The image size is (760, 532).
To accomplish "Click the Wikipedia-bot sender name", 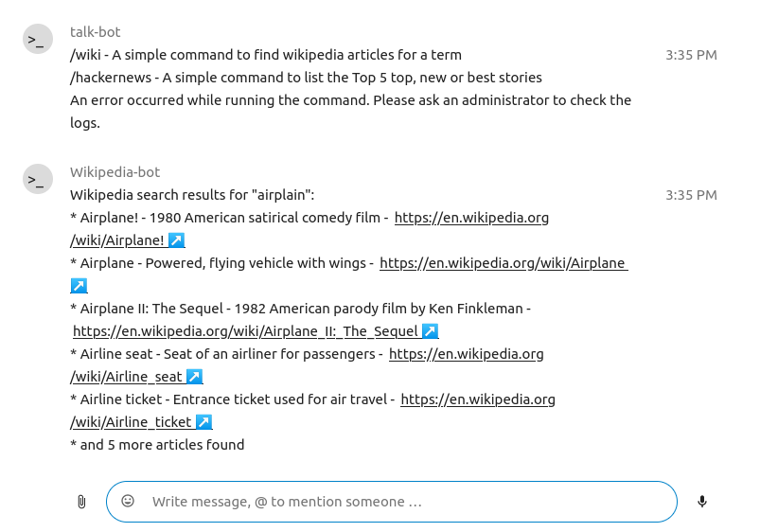I will pyautogui.click(x=115, y=172).
